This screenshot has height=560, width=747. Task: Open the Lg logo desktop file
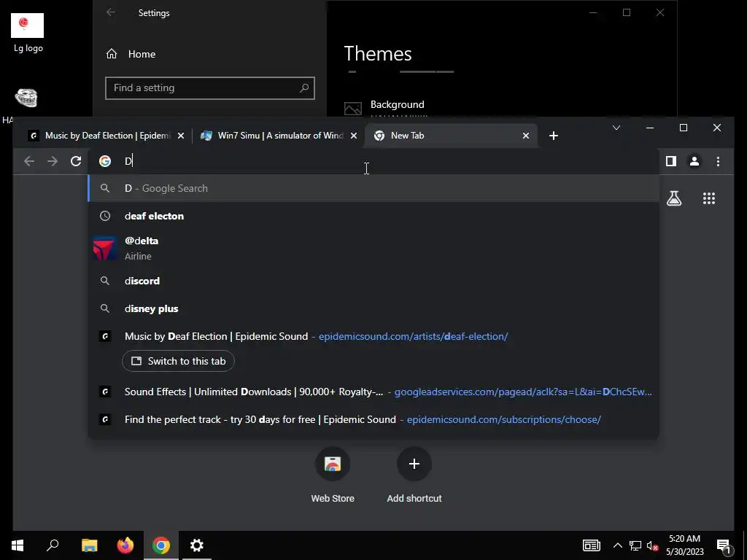click(x=28, y=34)
